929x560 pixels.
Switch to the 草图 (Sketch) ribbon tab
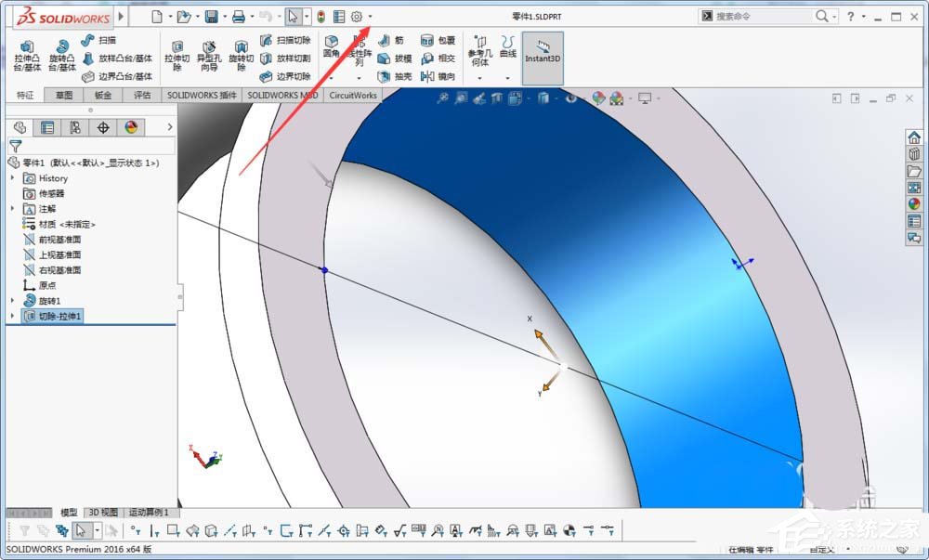[x=62, y=95]
